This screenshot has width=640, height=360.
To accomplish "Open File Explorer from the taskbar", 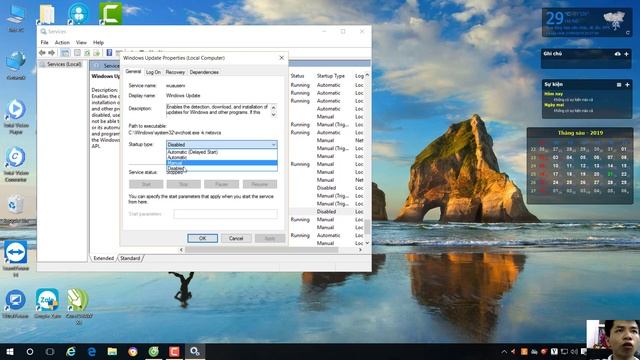I will pyautogui.click(x=112, y=351).
